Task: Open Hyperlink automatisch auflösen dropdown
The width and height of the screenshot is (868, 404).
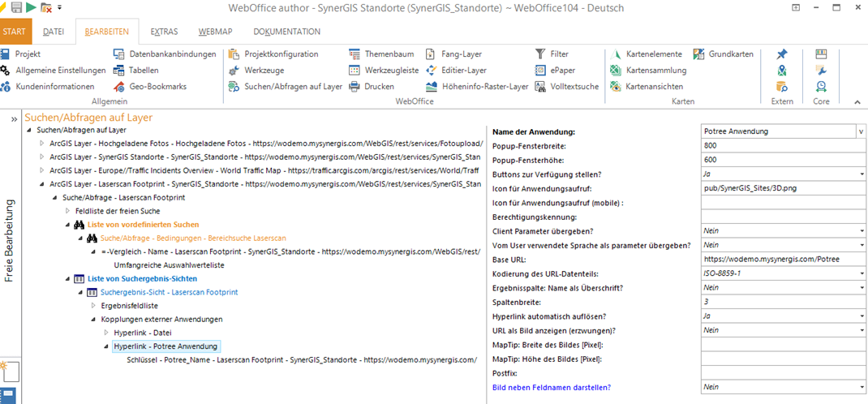Action: (862, 316)
